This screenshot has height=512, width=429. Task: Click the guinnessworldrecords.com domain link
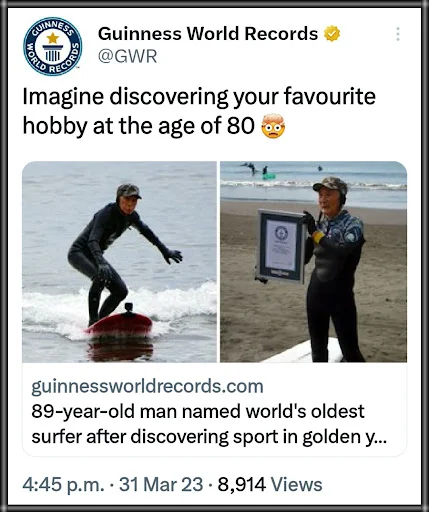147,386
